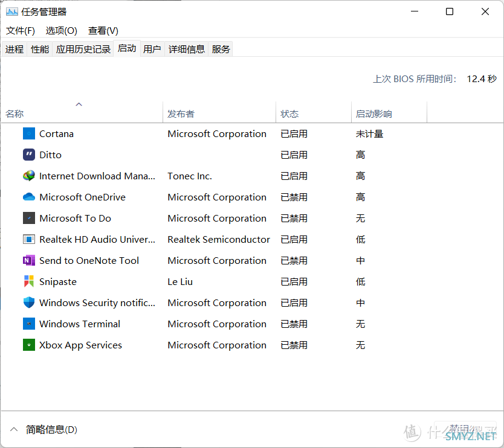Click the Windows Terminal icon
Image resolution: width=504 pixels, height=448 pixels.
point(29,324)
